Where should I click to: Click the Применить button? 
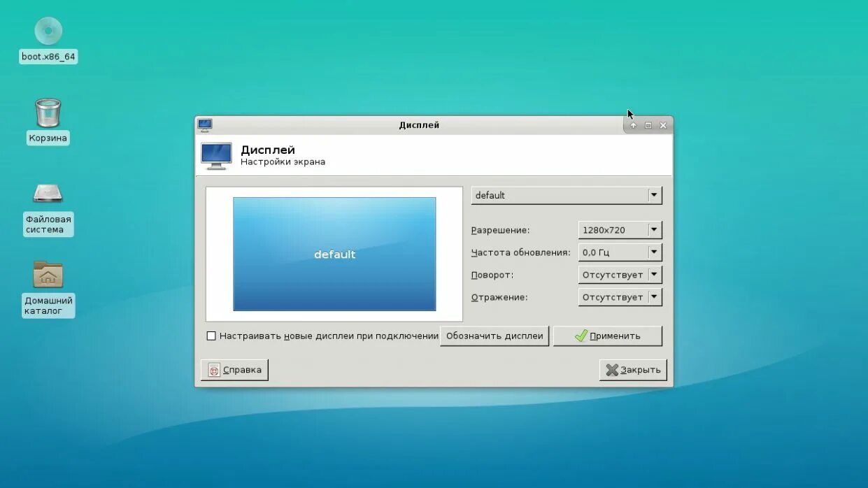point(607,336)
